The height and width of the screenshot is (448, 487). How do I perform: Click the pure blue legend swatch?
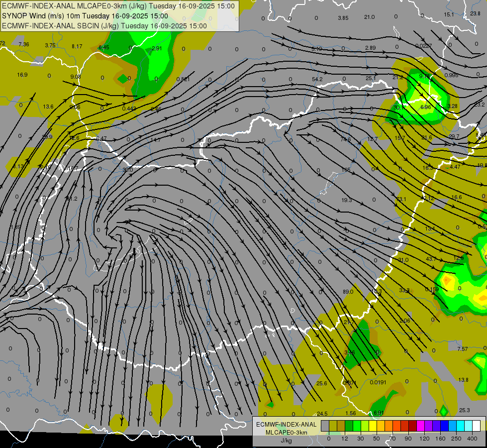[444, 426]
